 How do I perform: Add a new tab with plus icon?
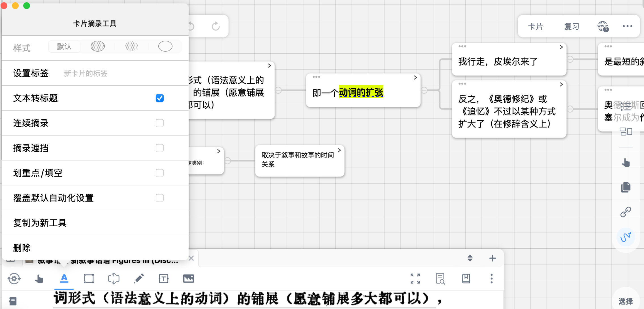click(x=493, y=258)
